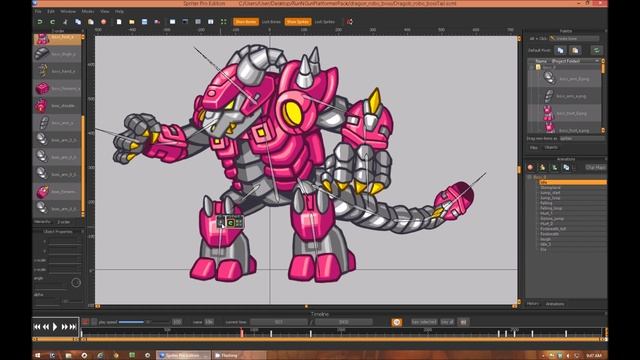Click the Spriter Pro Edition taskbar button
The image size is (640, 360).
tap(184, 356)
